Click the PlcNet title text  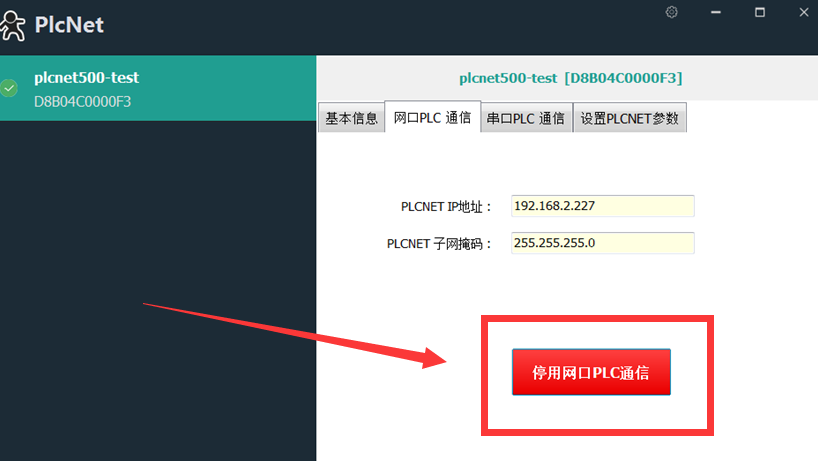(69, 24)
